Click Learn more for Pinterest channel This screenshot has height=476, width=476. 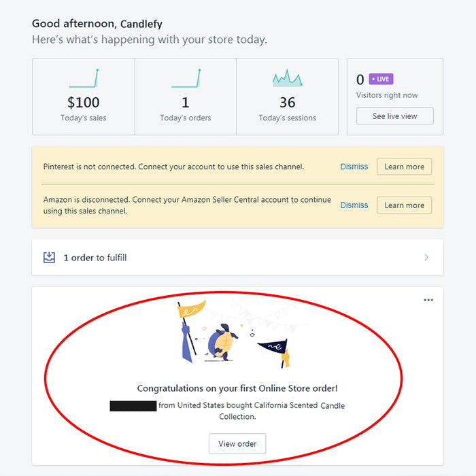click(404, 167)
